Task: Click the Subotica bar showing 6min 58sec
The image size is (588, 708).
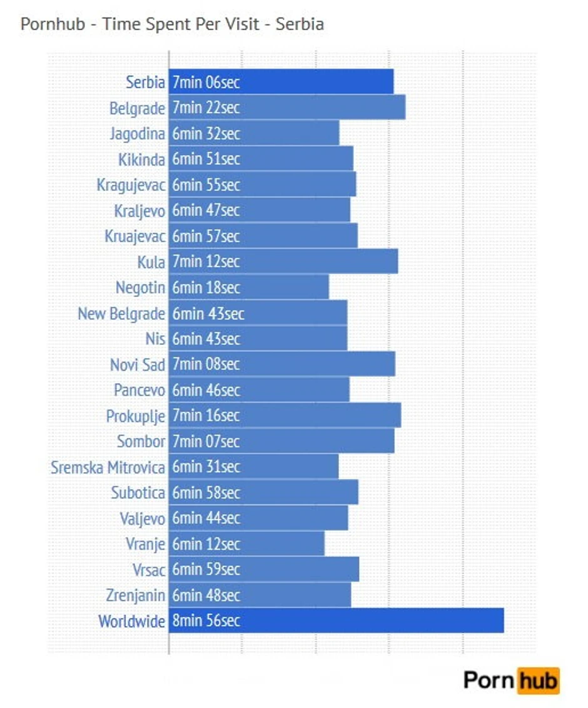Action: (x=263, y=493)
